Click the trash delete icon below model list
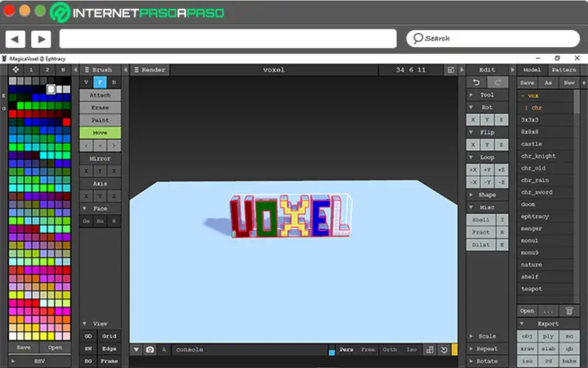 click(x=569, y=311)
